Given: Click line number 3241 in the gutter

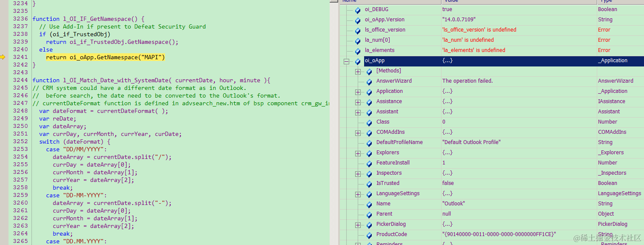Looking at the screenshot, I should 20,57.
